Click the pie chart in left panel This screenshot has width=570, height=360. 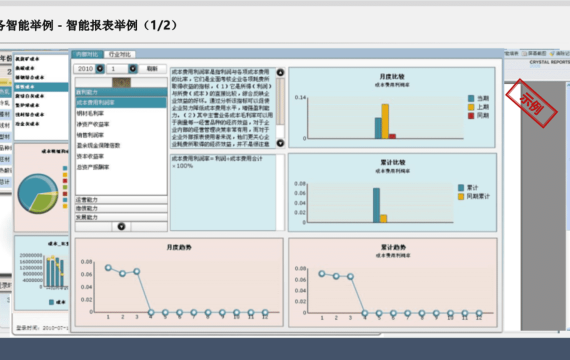(x=38, y=193)
